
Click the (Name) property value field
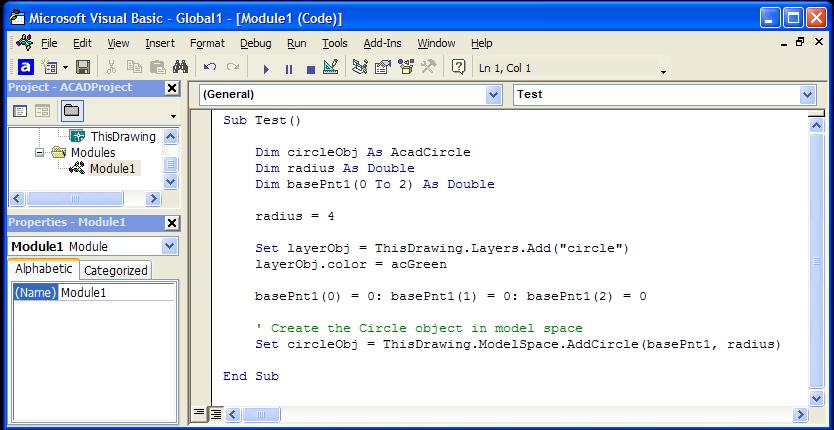tap(116, 292)
